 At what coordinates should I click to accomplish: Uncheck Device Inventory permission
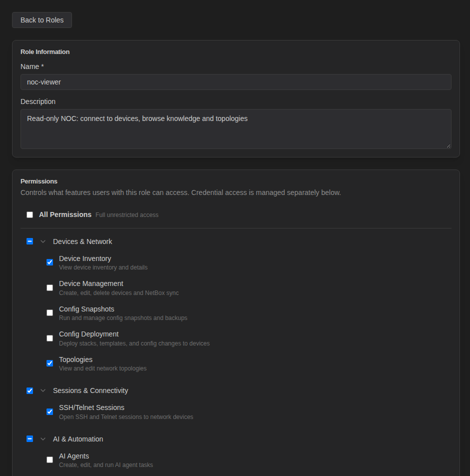click(x=50, y=262)
